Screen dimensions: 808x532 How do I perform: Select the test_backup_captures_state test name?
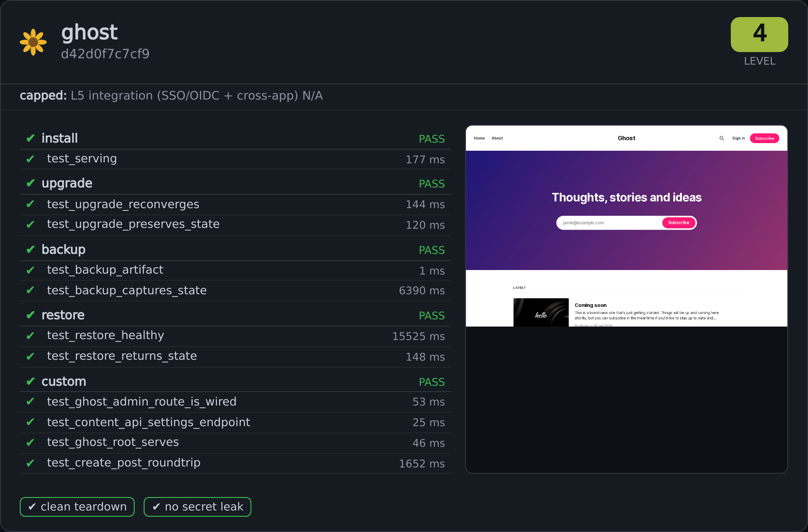[127, 291]
